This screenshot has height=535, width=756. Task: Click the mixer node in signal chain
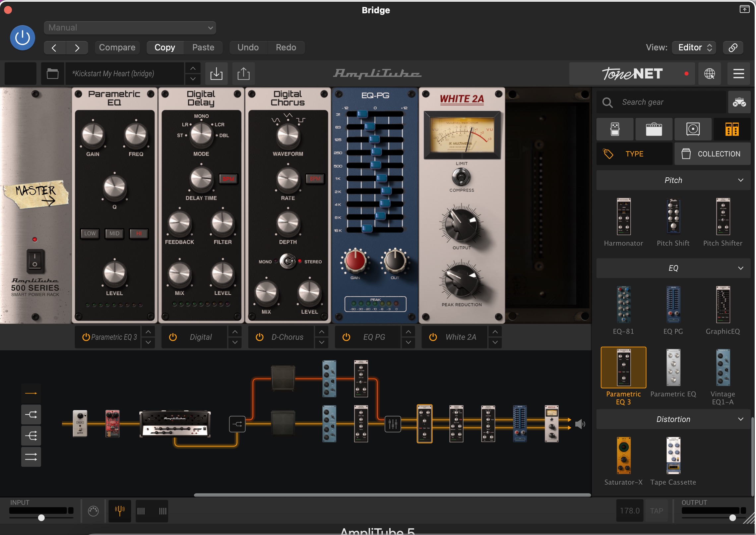(x=393, y=424)
